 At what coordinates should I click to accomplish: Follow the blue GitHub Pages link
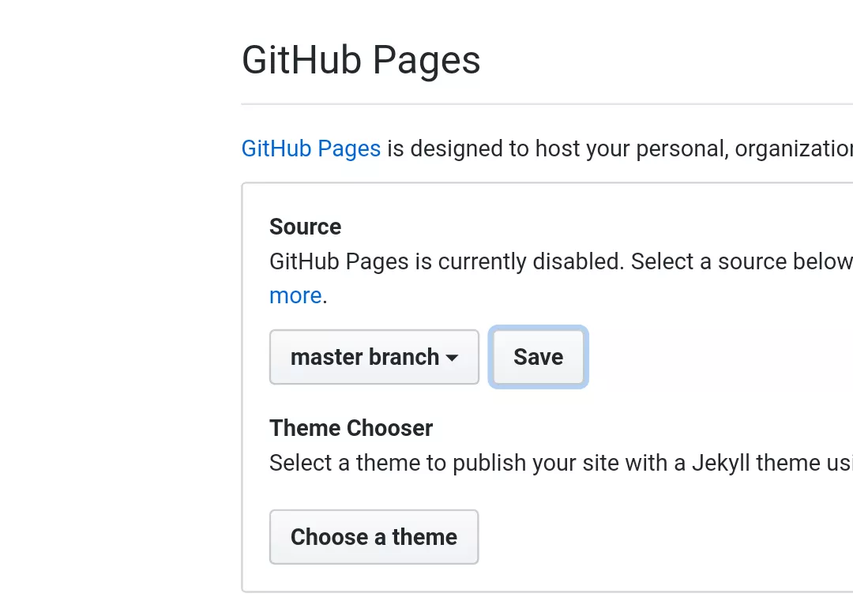(311, 148)
